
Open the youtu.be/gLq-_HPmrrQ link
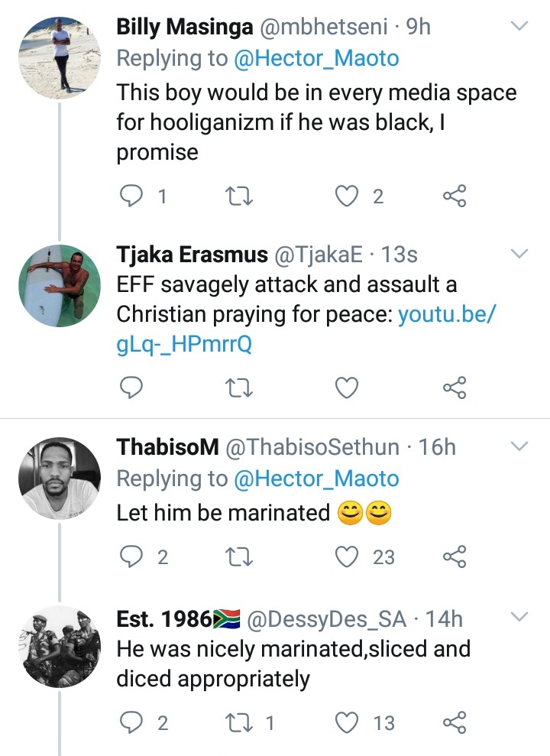click(306, 329)
